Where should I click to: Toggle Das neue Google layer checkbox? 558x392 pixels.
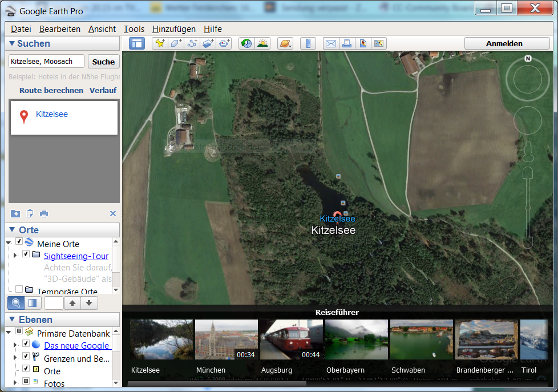(x=26, y=343)
